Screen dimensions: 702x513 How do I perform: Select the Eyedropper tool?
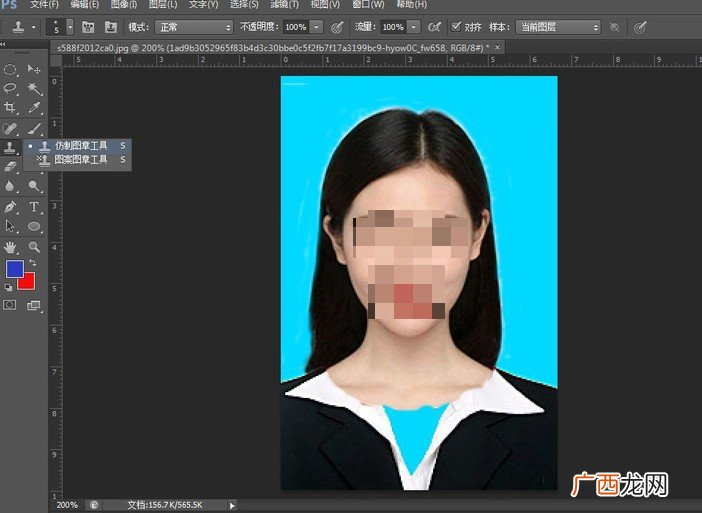coord(34,107)
